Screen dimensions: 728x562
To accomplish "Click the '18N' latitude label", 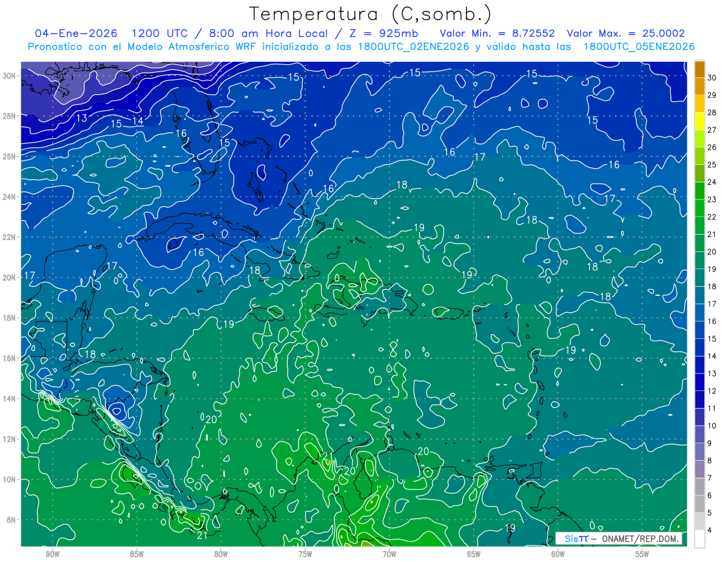I will click(10, 318).
